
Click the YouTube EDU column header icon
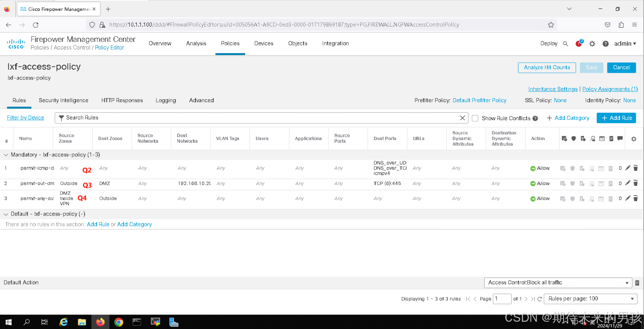[602, 139]
